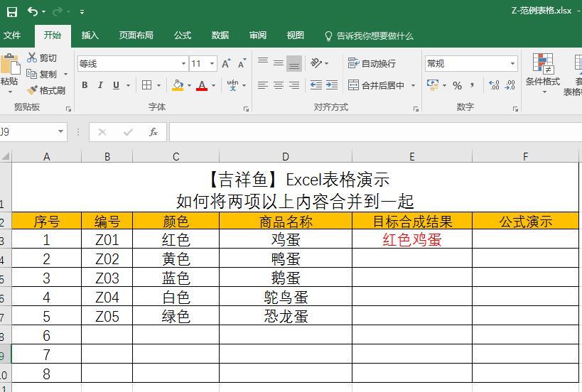Click the 粘贴 paste icon

point(10,64)
